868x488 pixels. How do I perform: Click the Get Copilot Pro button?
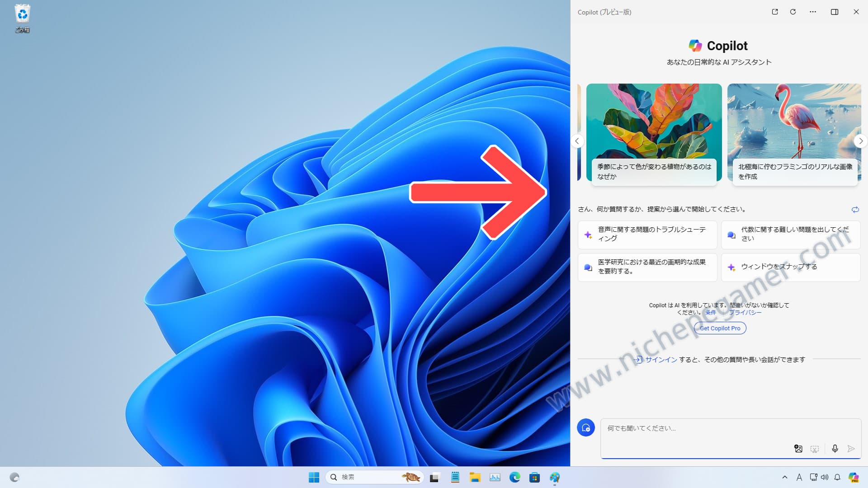click(x=720, y=328)
